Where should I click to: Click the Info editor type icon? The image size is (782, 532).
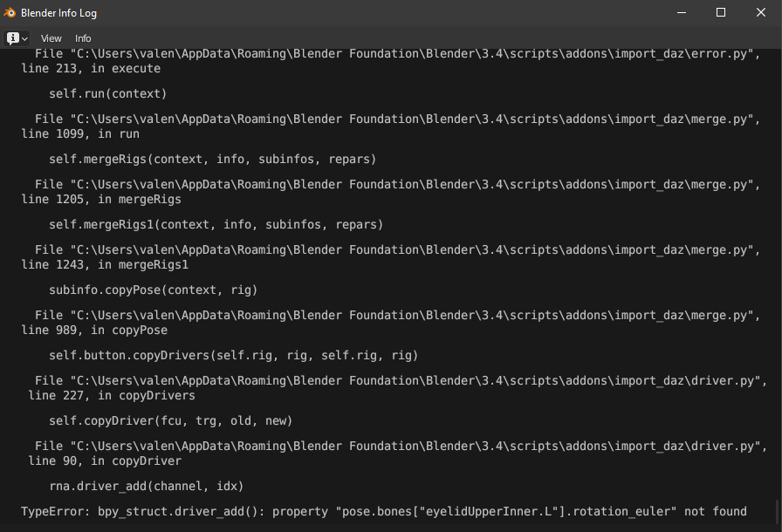pos(13,38)
